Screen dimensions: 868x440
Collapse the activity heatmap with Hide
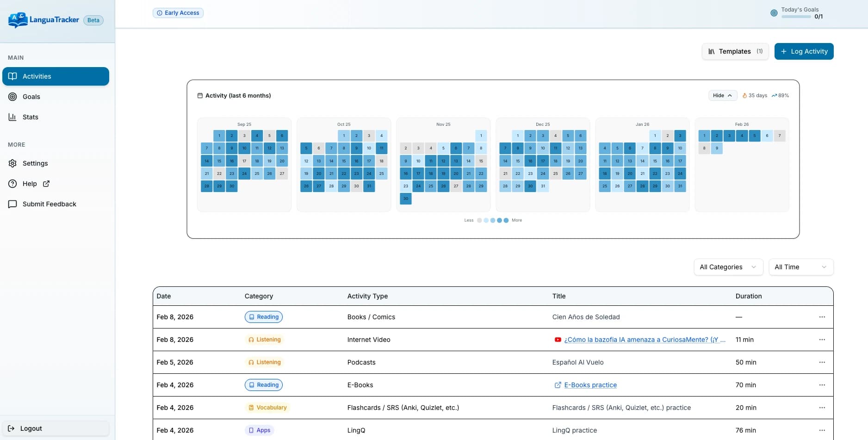pyautogui.click(x=722, y=95)
